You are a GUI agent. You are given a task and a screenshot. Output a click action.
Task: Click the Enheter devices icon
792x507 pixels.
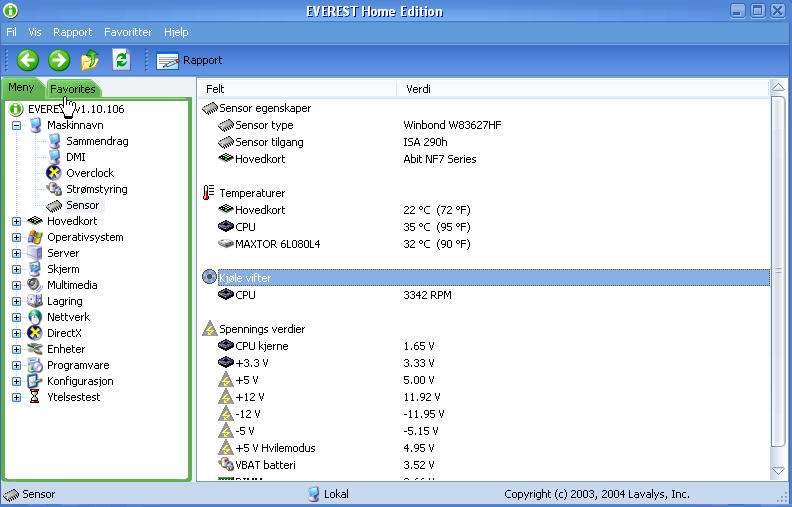(35, 348)
